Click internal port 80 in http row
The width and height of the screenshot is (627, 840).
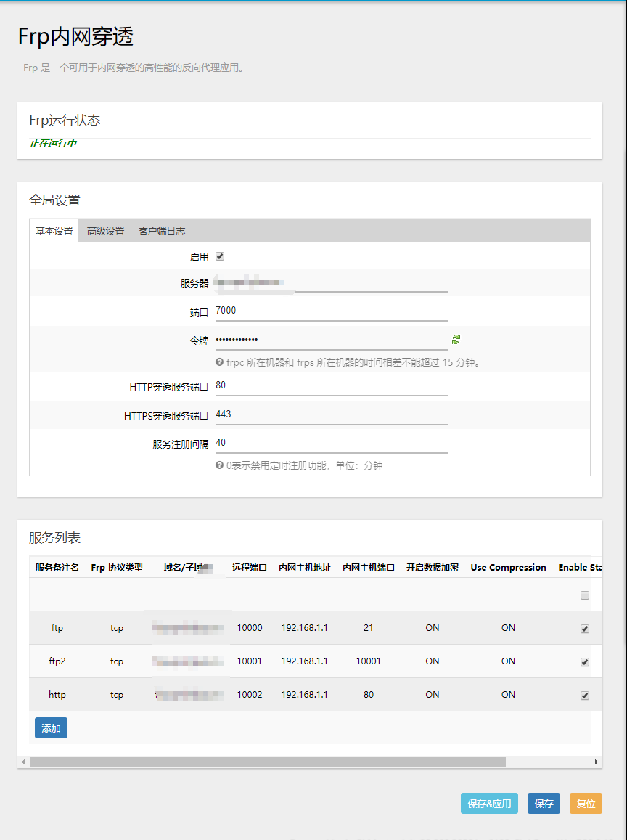[x=369, y=694]
